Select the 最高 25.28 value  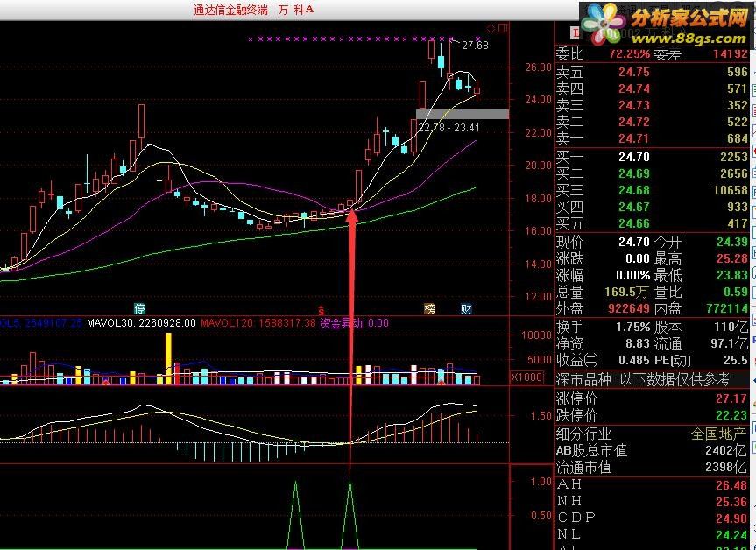pos(732,258)
